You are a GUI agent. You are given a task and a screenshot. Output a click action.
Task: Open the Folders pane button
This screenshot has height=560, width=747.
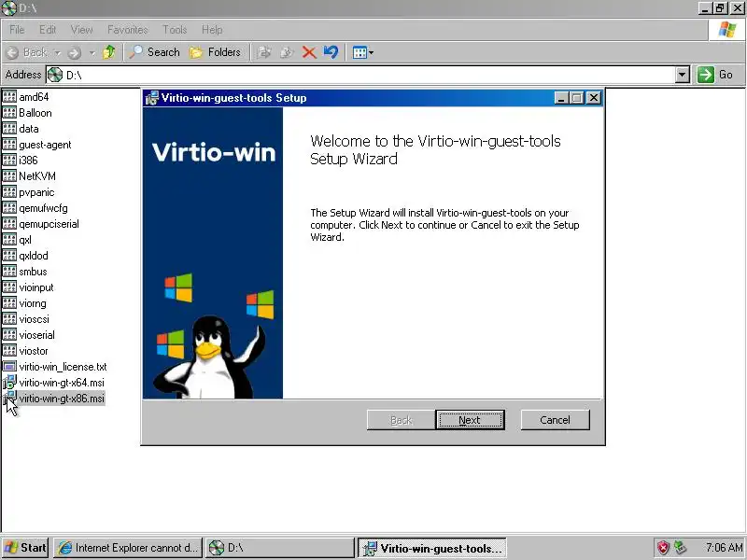point(215,52)
